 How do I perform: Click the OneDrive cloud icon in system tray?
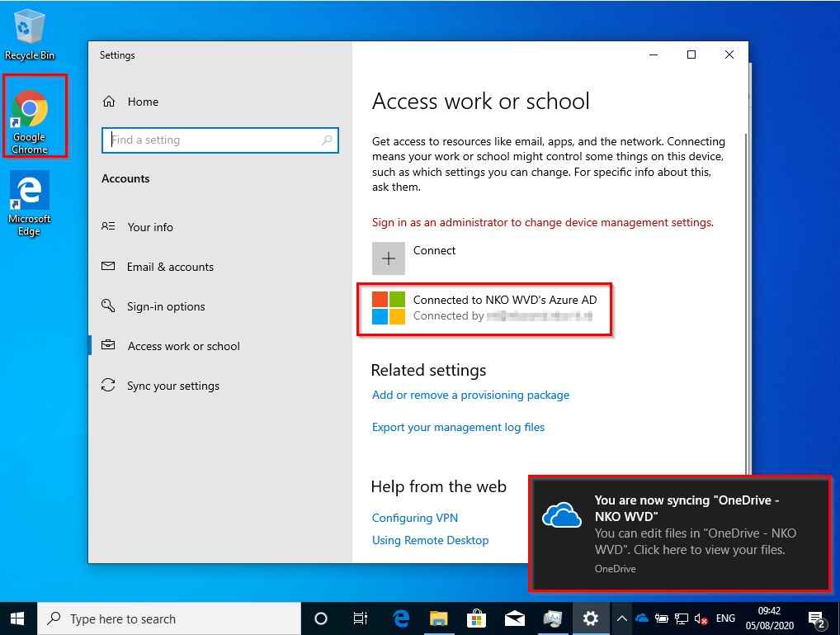click(x=642, y=618)
